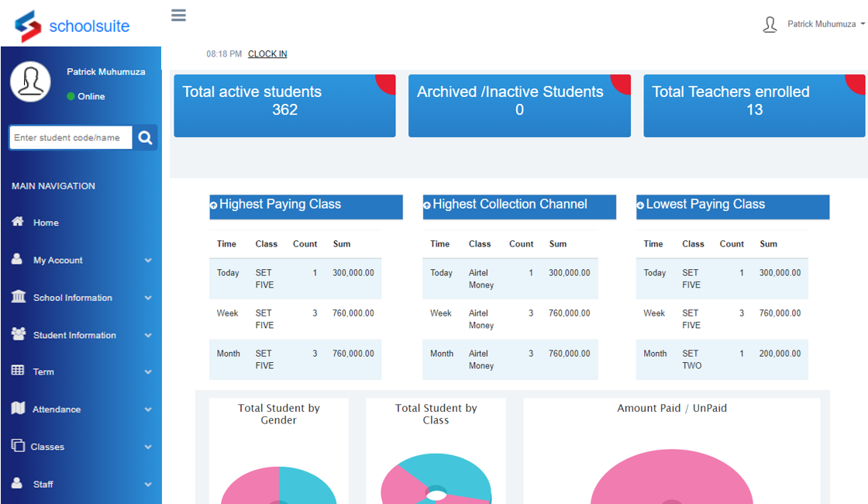Click the search magnifier icon in sidebar

[x=145, y=138]
